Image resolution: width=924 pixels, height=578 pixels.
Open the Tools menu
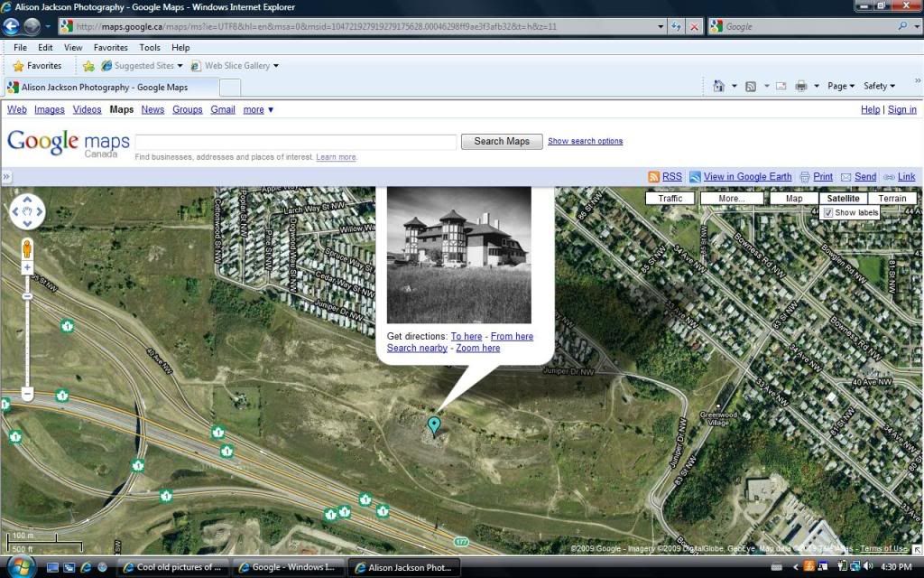click(x=150, y=47)
